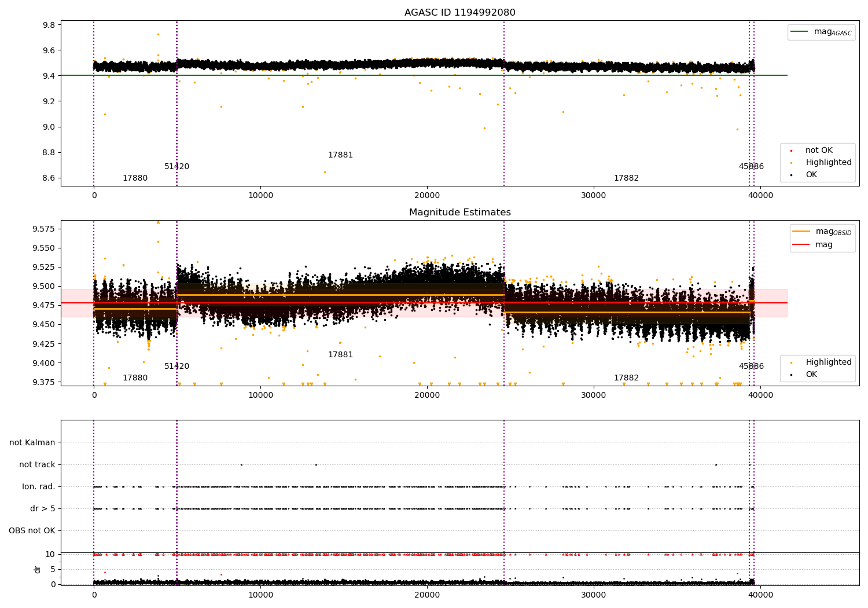Click 17881 label in Magnitude Estimates plot
This screenshot has width=868, height=608.
tap(340, 355)
